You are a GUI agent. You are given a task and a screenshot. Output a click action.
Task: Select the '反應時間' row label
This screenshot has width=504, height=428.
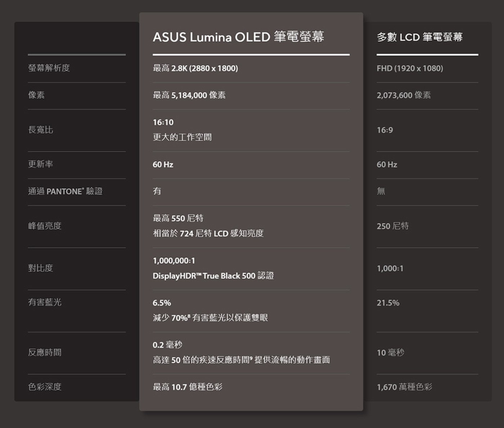click(45, 352)
